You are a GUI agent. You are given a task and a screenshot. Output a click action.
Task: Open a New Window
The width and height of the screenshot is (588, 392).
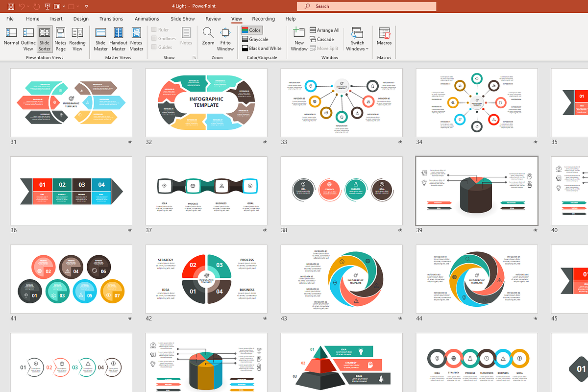pyautogui.click(x=299, y=39)
